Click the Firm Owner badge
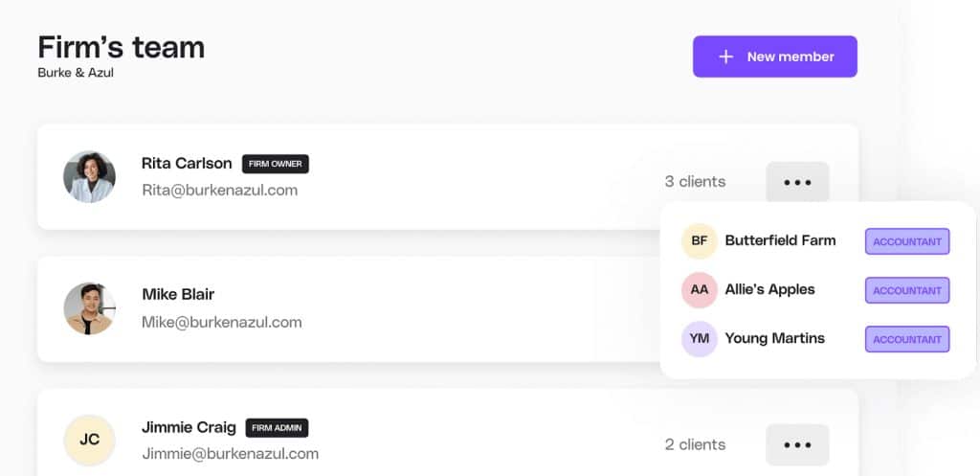Image resolution: width=980 pixels, height=476 pixels. 276,164
